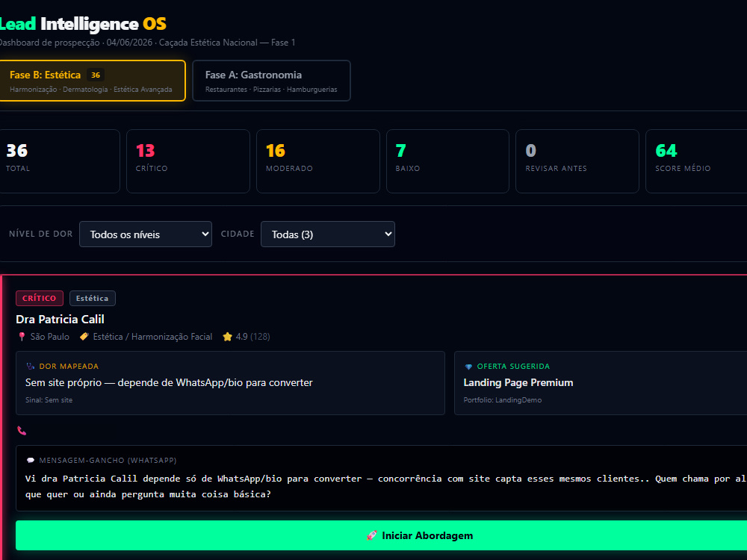Click the location pin icon by São Paulo
Screen dimensions: 747x560
(22, 337)
